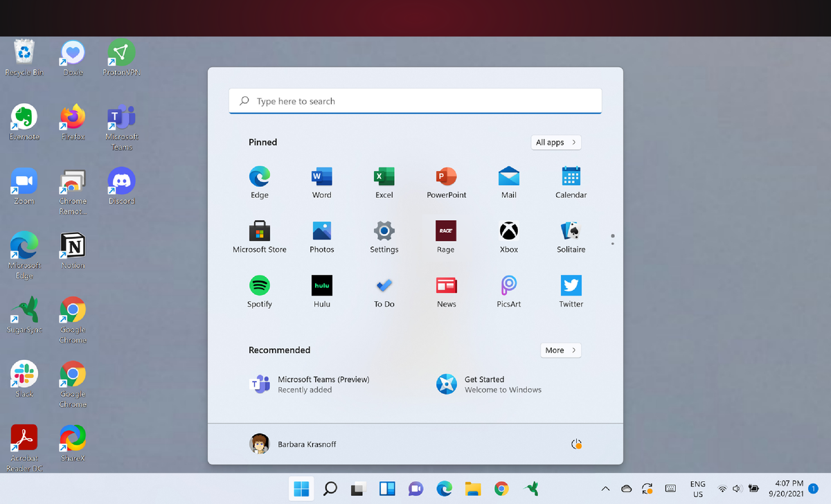Screen dimensions: 831x504
Task: Show hidden system tray icons chevron
Action: [606, 489]
